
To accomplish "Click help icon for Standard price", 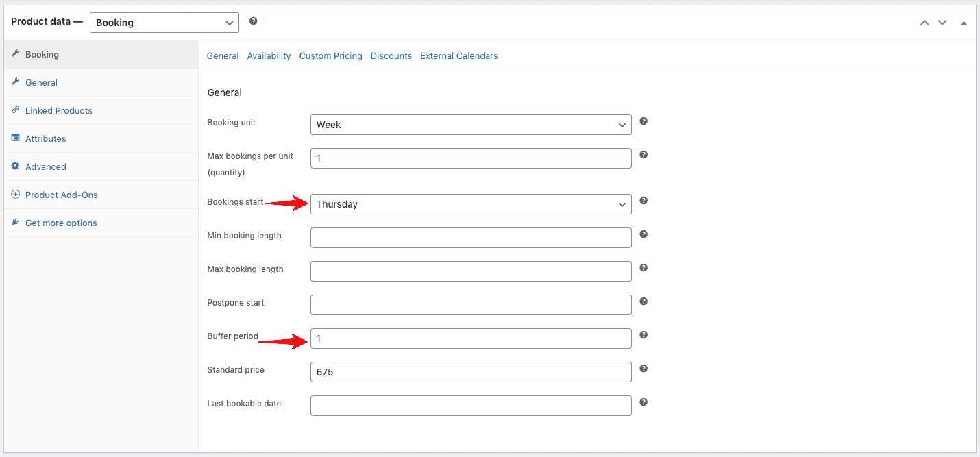I will point(644,369).
